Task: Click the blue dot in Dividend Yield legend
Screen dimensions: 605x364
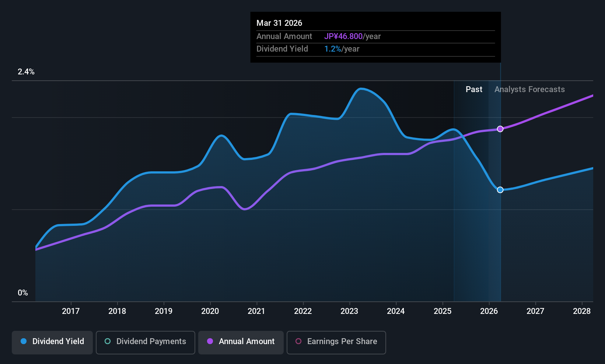Action: [x=24, y=341]
